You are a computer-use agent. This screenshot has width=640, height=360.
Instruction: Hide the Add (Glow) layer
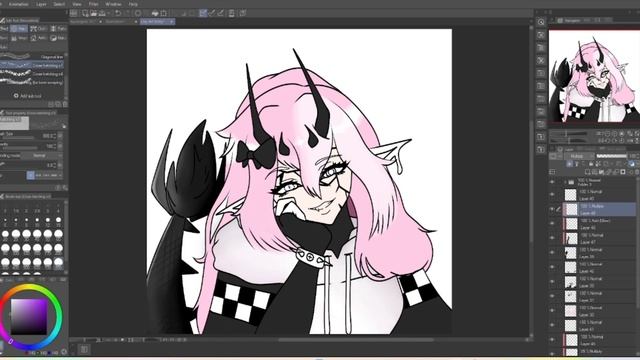pyautogui.click(x=552, y=224)
